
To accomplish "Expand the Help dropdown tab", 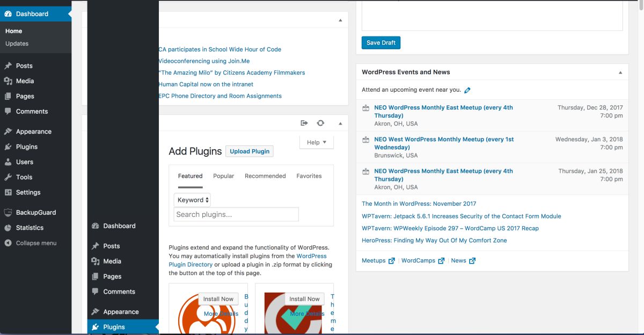I will tap(317, 142).
